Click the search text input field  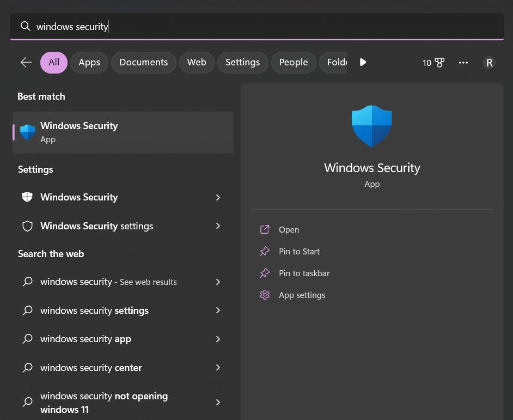tap(261, 26)
